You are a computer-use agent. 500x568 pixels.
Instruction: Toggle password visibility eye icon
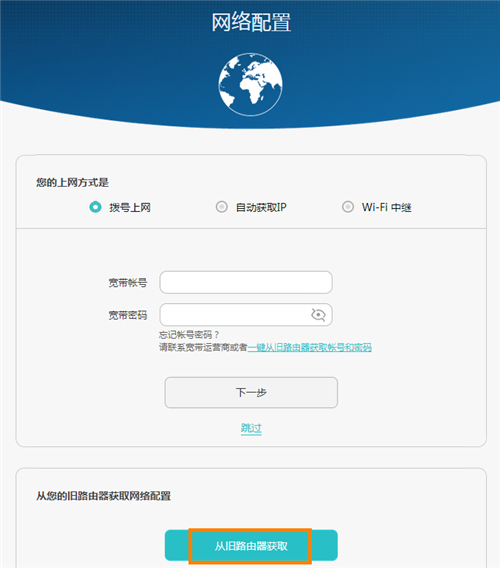[318, 315]
